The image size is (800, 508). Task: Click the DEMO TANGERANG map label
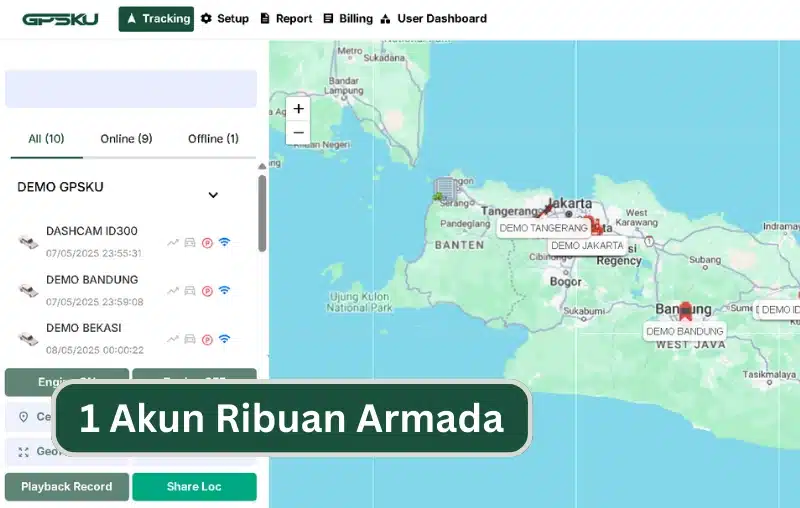click(544, 228)
